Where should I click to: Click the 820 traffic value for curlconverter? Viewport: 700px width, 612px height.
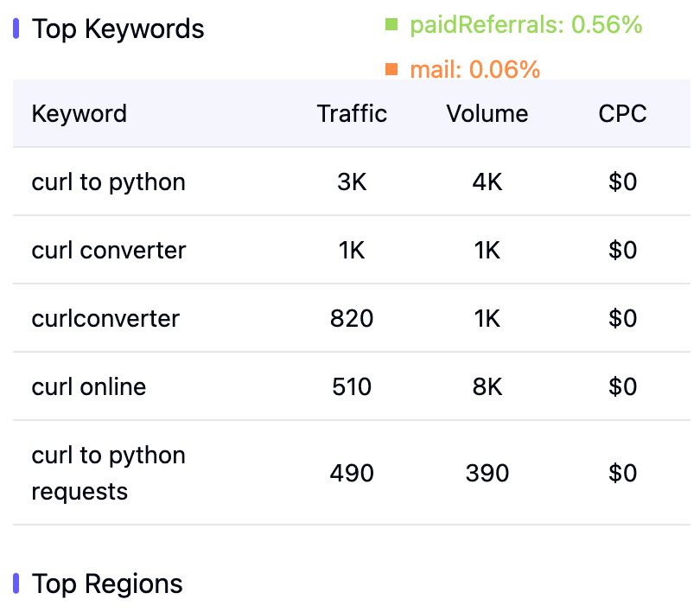coord(352,318)
